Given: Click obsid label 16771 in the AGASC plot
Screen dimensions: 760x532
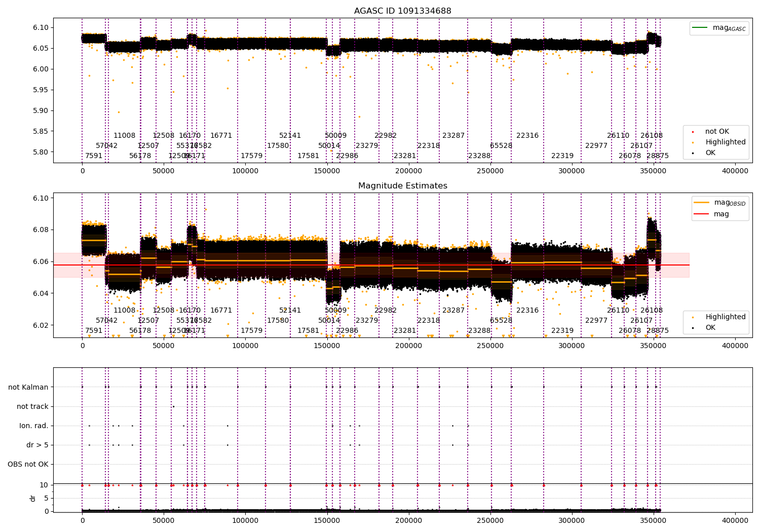Looking at the screenshot, I should pos(221,135).
